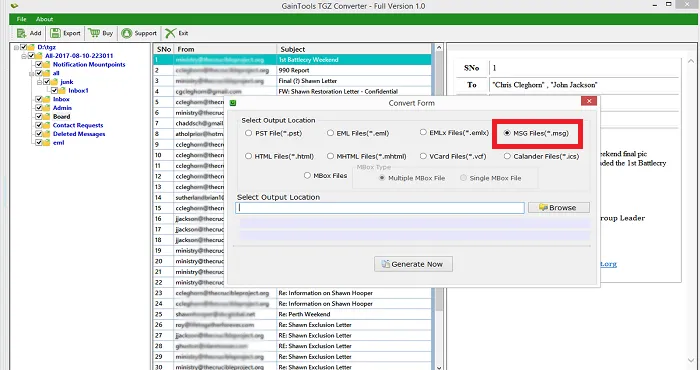Select Calander Files(*.ics) radio option
The image size is (700, 370).
point(507,156)
